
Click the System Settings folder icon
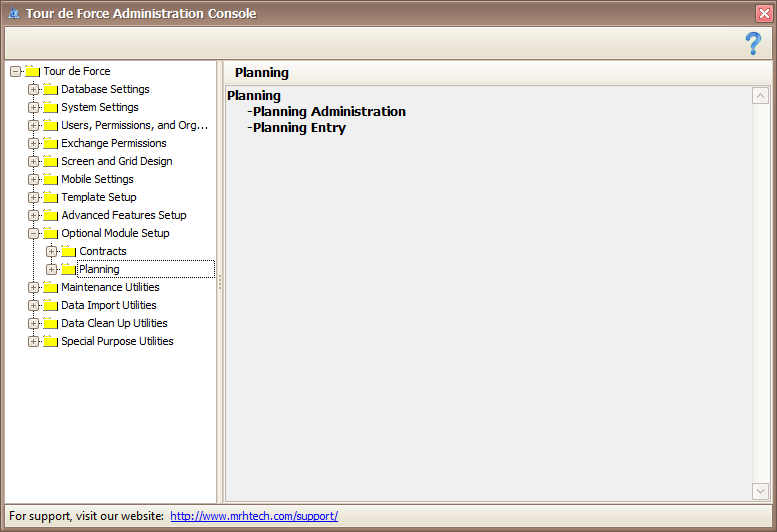coord(51,107)
